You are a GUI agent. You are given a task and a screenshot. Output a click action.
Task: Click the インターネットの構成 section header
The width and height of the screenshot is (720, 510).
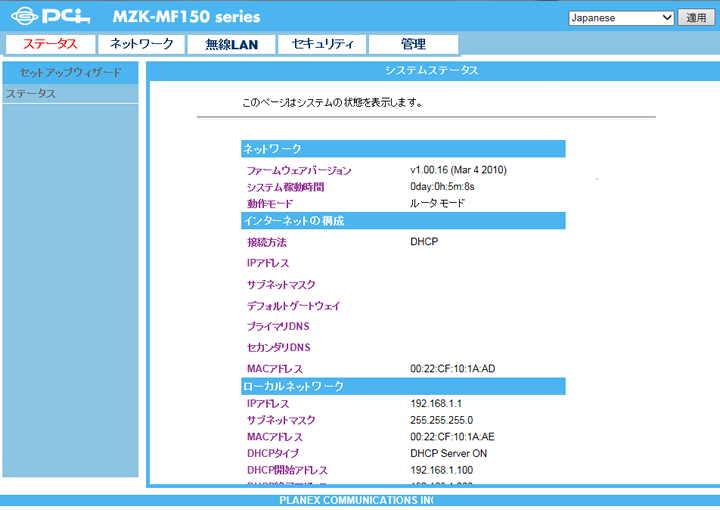[403, 221]
